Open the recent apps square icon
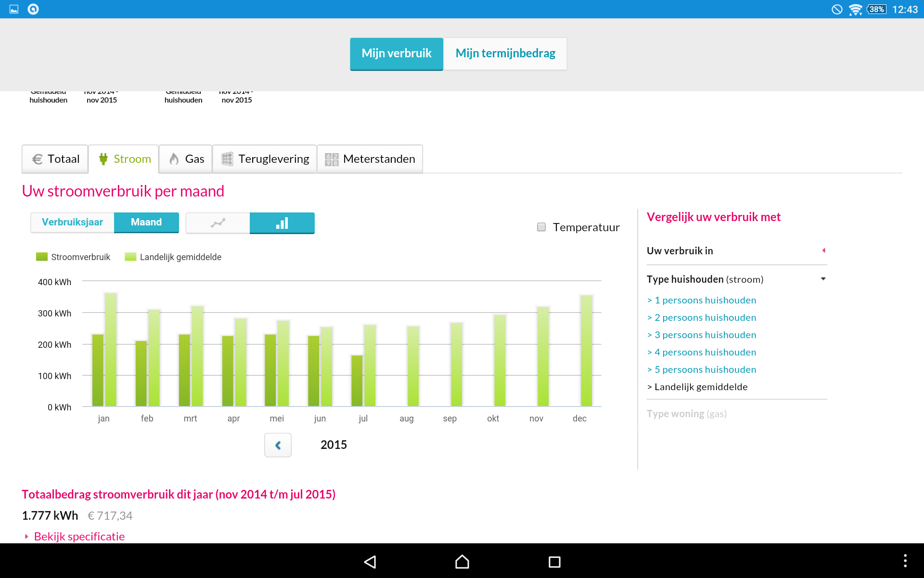 (554, 562)
